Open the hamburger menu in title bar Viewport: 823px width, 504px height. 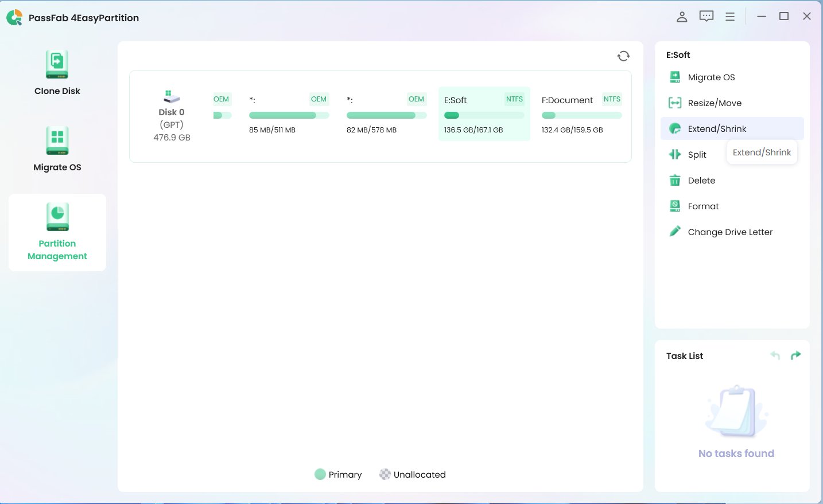pyautogui.click(x=730, y=16)
